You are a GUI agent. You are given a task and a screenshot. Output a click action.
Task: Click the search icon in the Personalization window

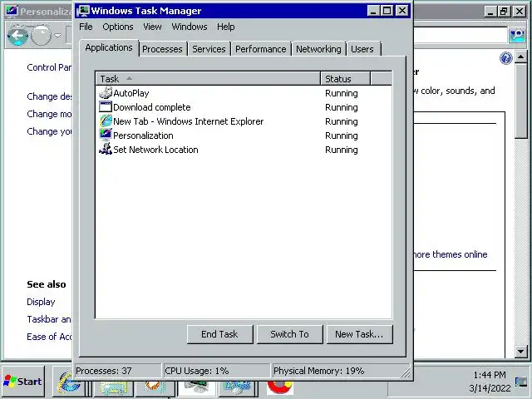click(x=517, y=35)
